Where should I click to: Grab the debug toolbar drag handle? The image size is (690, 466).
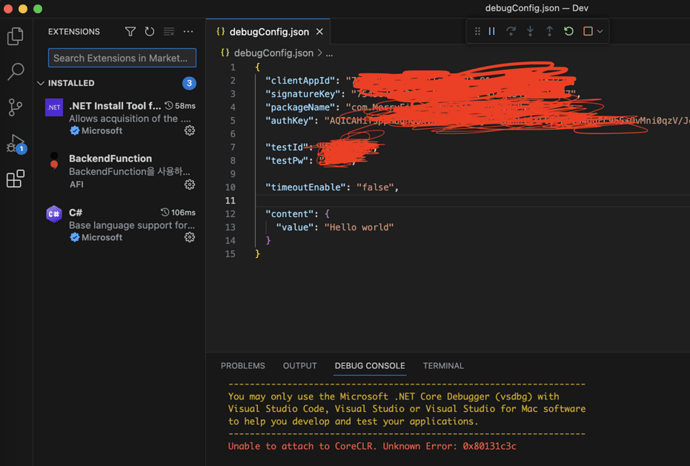(x=477, y=31)
